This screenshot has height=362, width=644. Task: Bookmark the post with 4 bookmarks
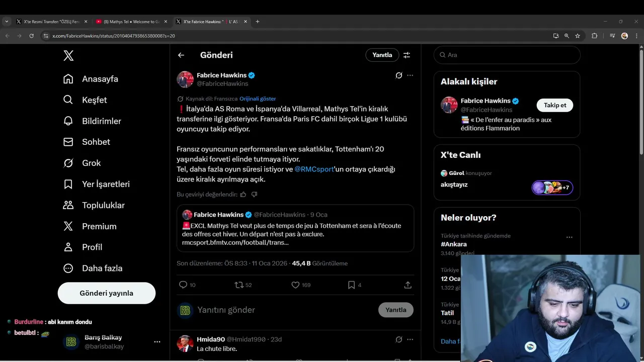pyautogui.click(x=351, y=285)
